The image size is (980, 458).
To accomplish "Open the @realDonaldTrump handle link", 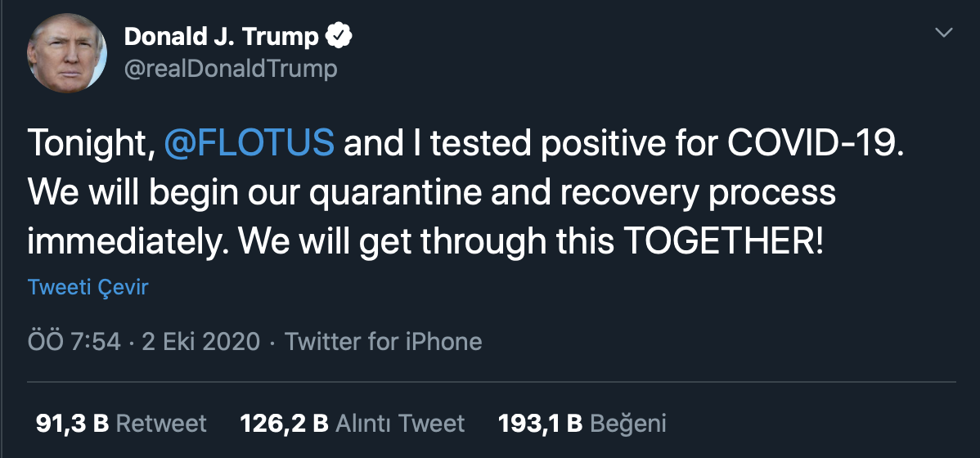I will click(230, 69).
